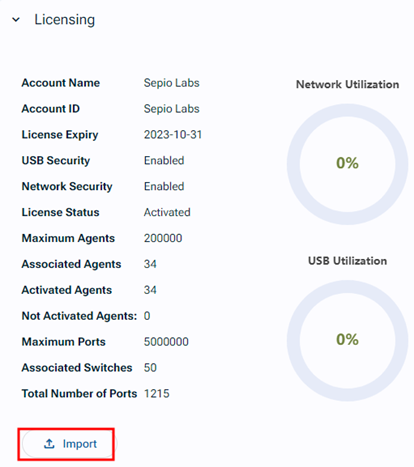414x467 pixels.
Task: Collapse the Licensing section chevron
Action: (16, 20)
